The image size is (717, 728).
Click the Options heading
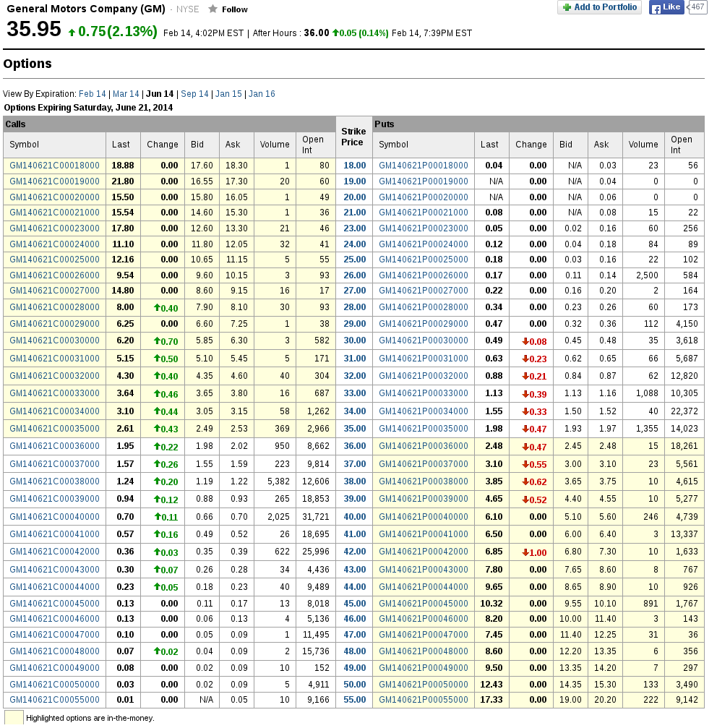click(x=27, y=64)
